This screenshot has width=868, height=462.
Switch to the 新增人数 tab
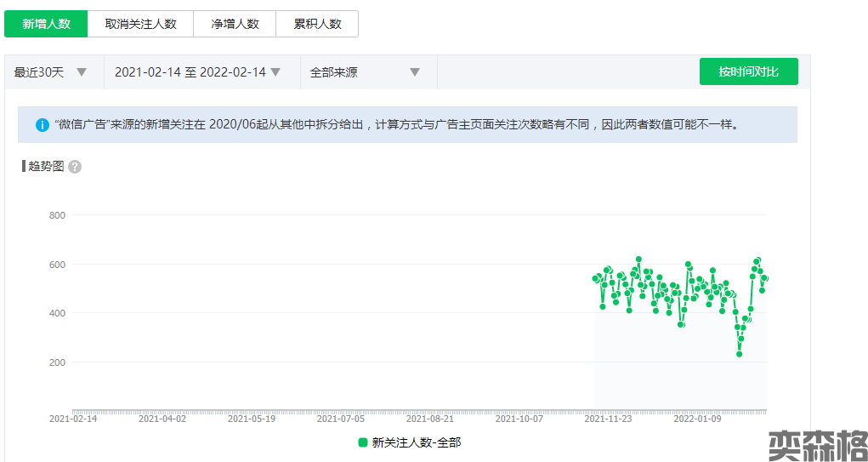46,24
